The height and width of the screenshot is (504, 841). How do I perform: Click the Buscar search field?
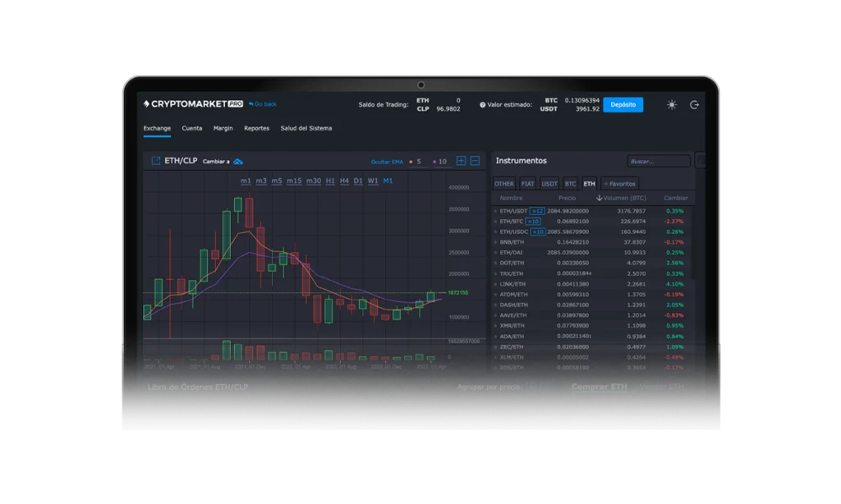659,162
